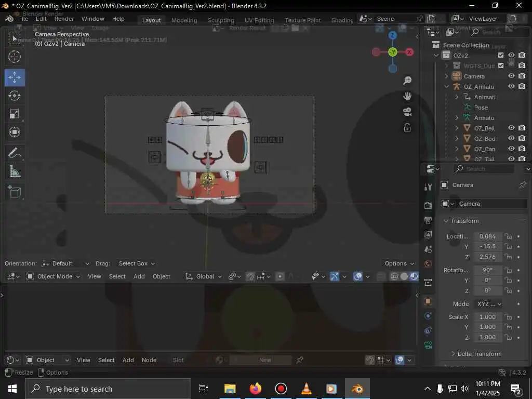Image resolution: width=532 pixels, height=399 pixels.
Task: Open the File menu
Action: click(23, 19)
